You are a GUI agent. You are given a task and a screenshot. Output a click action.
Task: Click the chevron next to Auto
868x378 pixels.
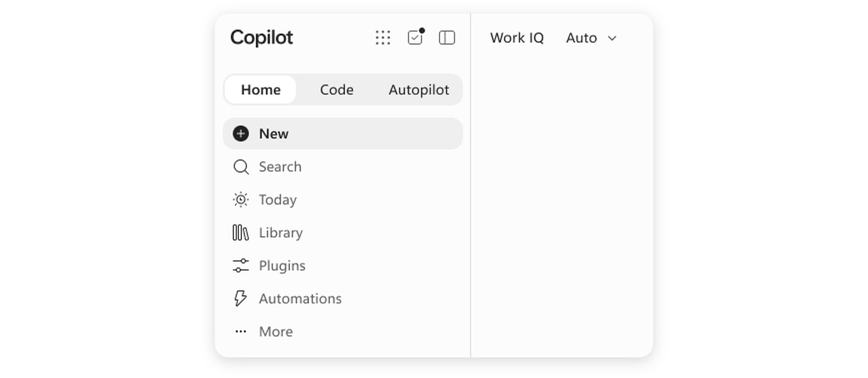pos(612,38)
